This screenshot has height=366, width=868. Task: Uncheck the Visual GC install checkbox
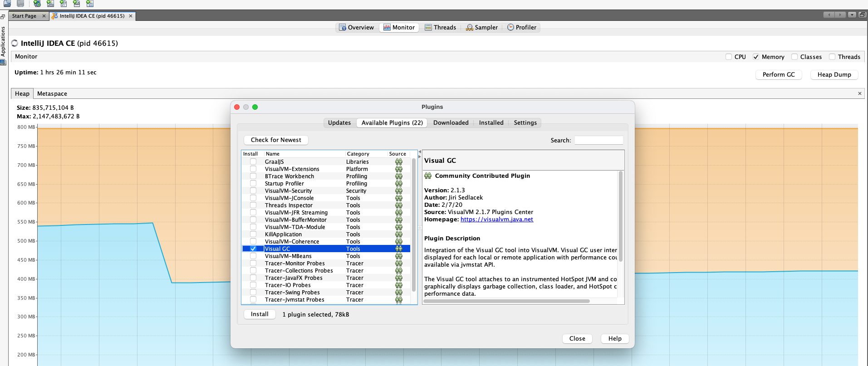coord(253,249)
